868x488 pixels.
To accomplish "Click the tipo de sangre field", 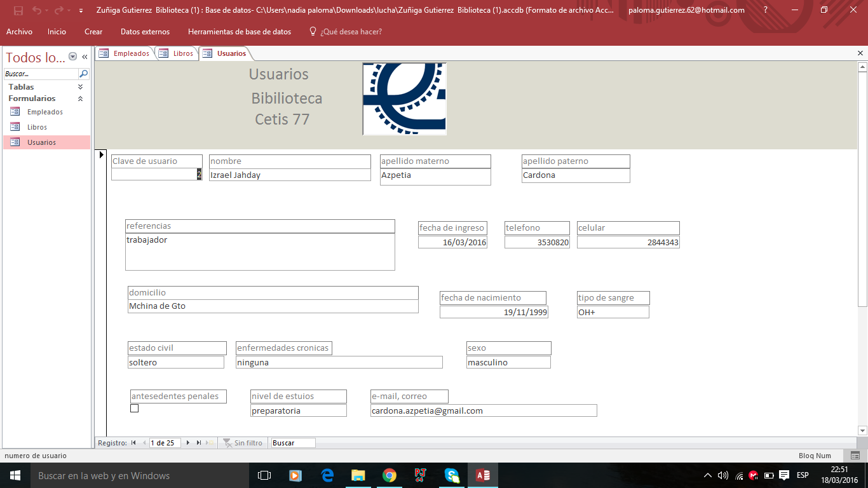I will tap(613, 312).
